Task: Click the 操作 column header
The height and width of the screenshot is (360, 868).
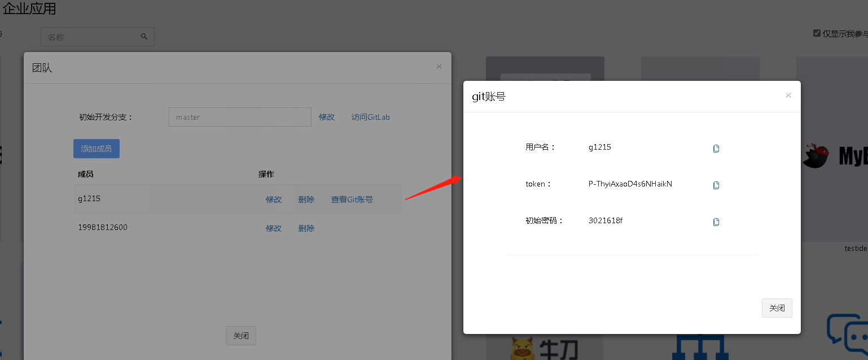Action: click(x=266, y=174)
